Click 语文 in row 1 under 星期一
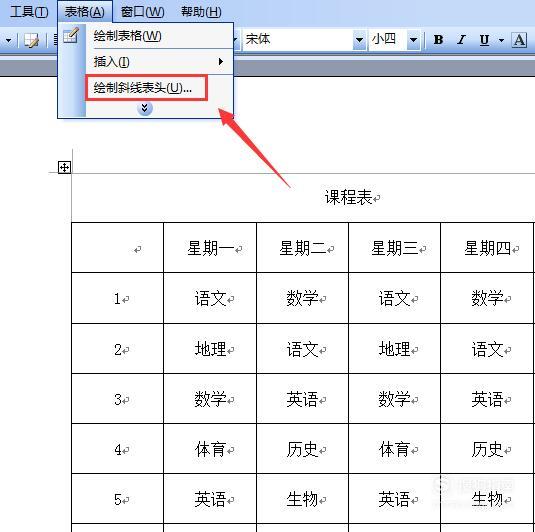 [x=210, y=298]
